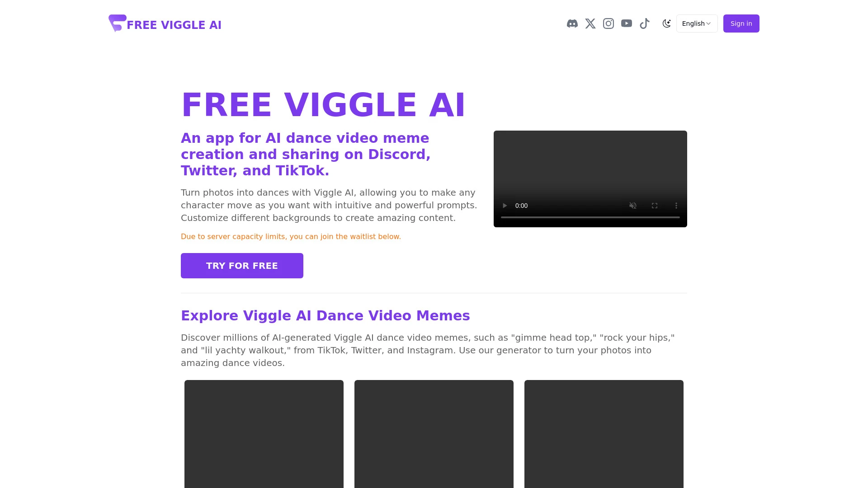
Task: Navigate to Instagram profile
Action: (608, 23)
